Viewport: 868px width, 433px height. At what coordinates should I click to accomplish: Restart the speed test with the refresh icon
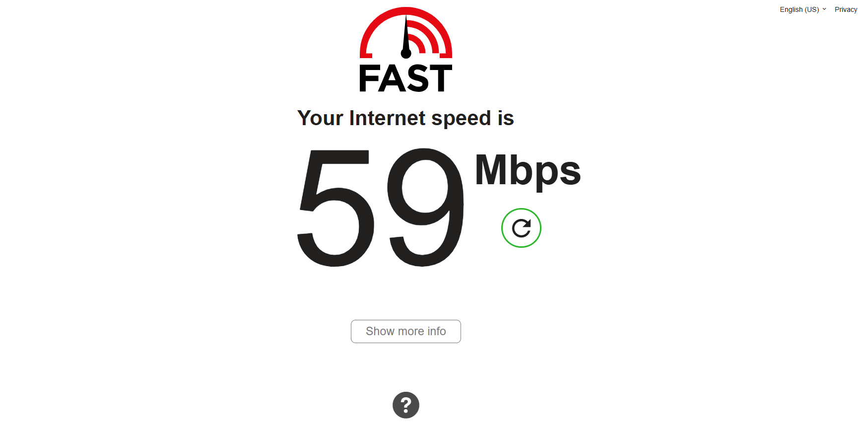point(521,228)
